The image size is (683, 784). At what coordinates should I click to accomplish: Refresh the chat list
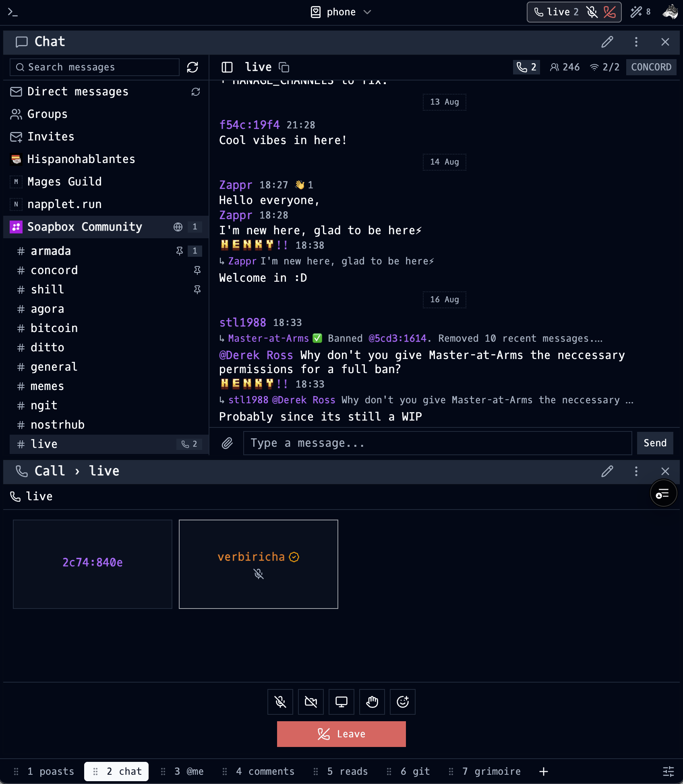192,67
